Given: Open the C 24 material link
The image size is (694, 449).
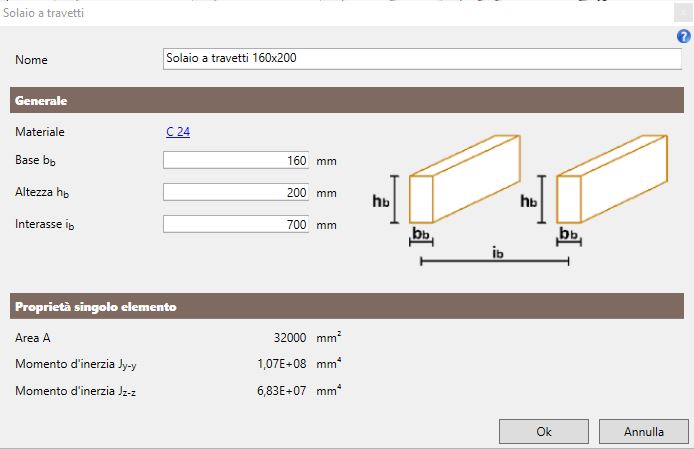Looking at the screenshot, I should [178, 132].
